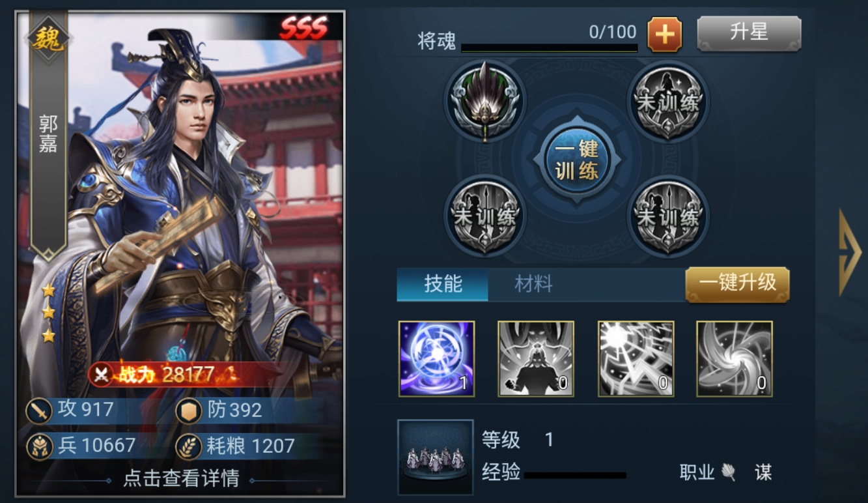Switch to the 材料 tab
868x503 pixels.
point(533,284)
